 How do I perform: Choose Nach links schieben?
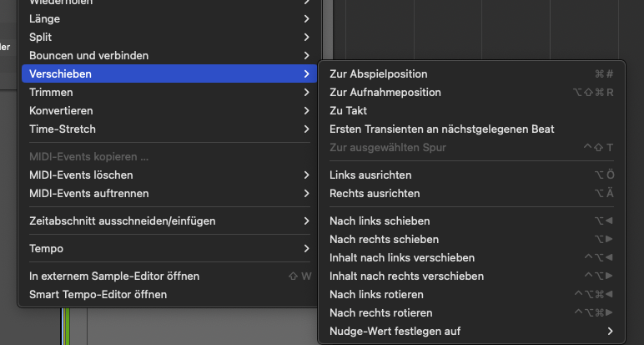pyautogui.click(x=471, y=221)
